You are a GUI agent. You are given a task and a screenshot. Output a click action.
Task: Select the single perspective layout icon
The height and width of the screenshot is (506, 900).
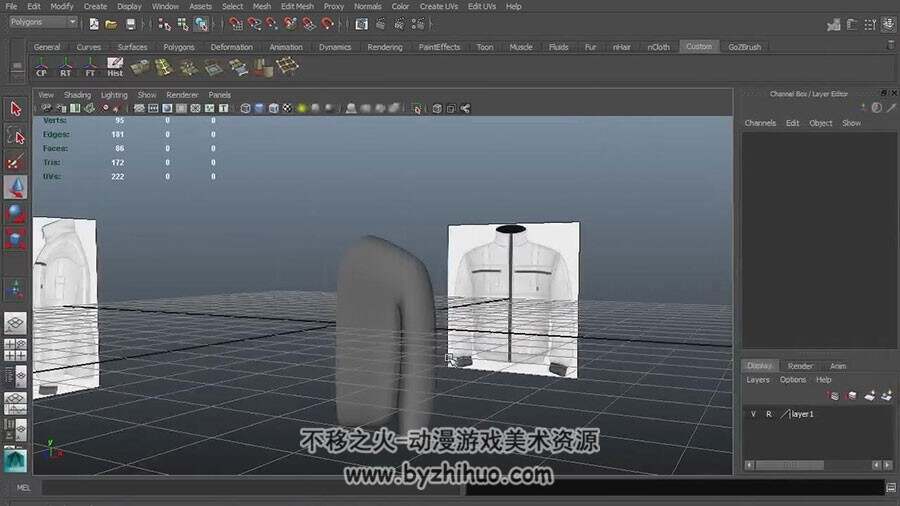tap(15, 323)
